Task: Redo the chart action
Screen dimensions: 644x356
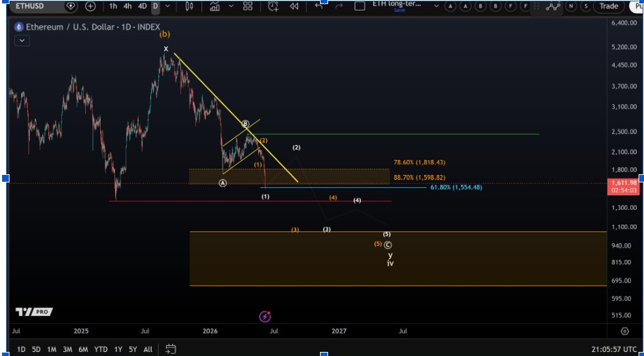Action: (339, 6)
